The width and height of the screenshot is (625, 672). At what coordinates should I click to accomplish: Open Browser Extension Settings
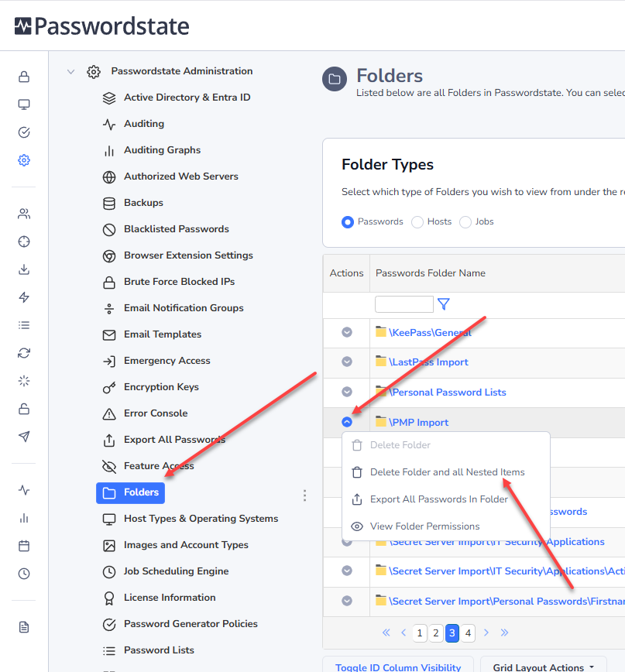pos(188,255)
